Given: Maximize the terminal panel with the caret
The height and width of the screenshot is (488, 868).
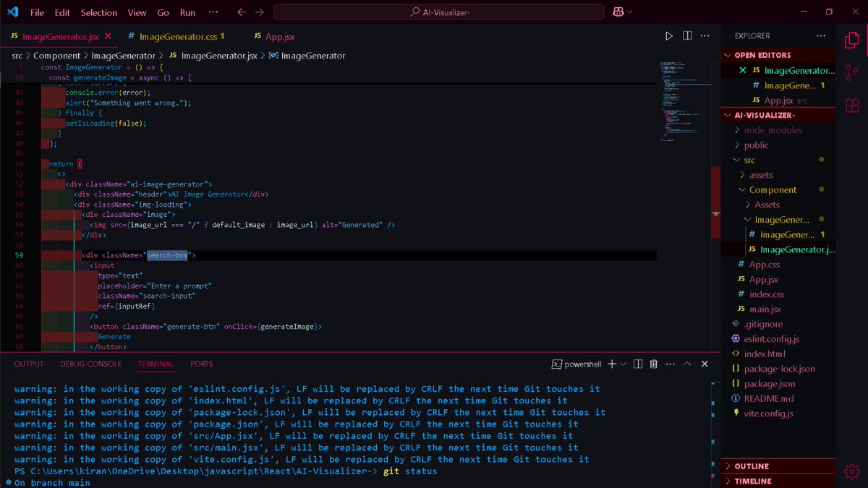Looking at the screenshot, I should 687,364.
